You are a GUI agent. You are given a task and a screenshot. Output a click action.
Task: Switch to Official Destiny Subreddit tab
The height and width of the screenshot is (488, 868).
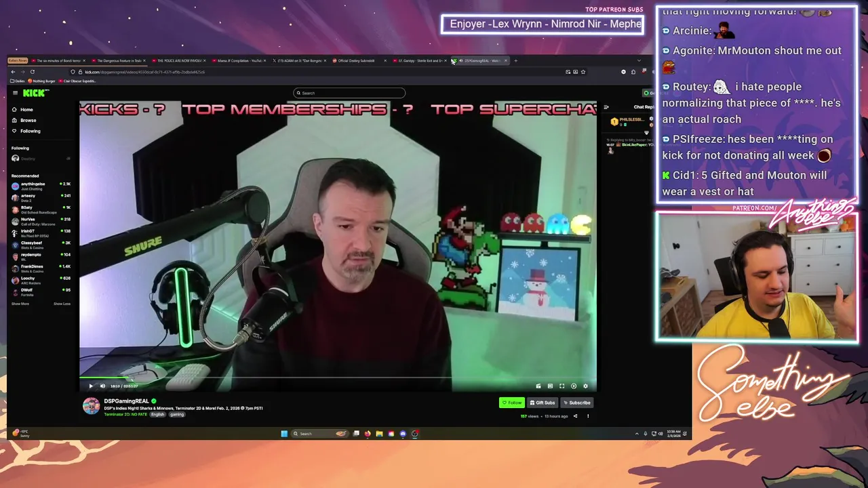click(x=358, y=61)
